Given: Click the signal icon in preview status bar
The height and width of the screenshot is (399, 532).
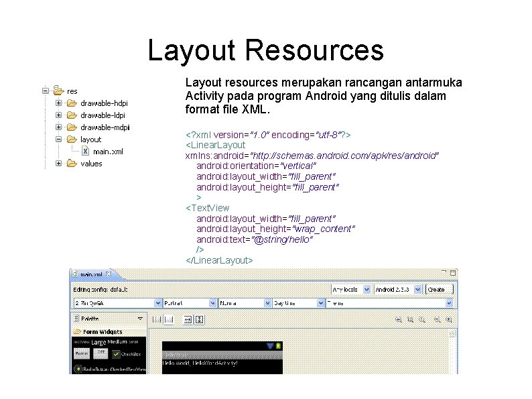Looking at the screenshot, I should coord(270,345).
